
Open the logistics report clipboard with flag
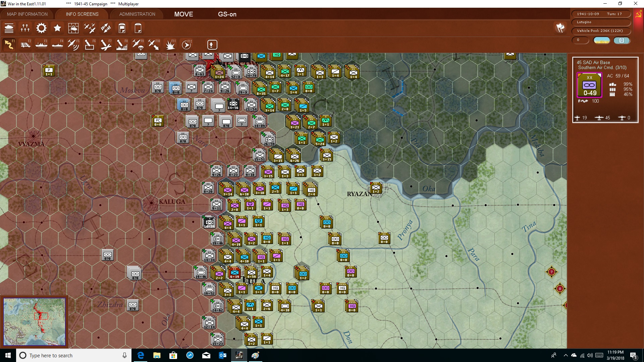pyautogui.click(x=122, y=28)
